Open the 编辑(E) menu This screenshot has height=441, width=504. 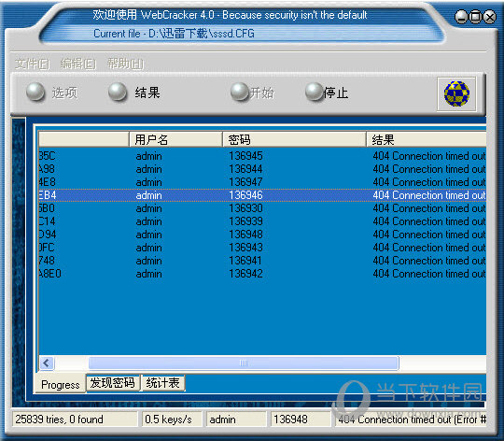pyautogui.click(x=78, y=64)
